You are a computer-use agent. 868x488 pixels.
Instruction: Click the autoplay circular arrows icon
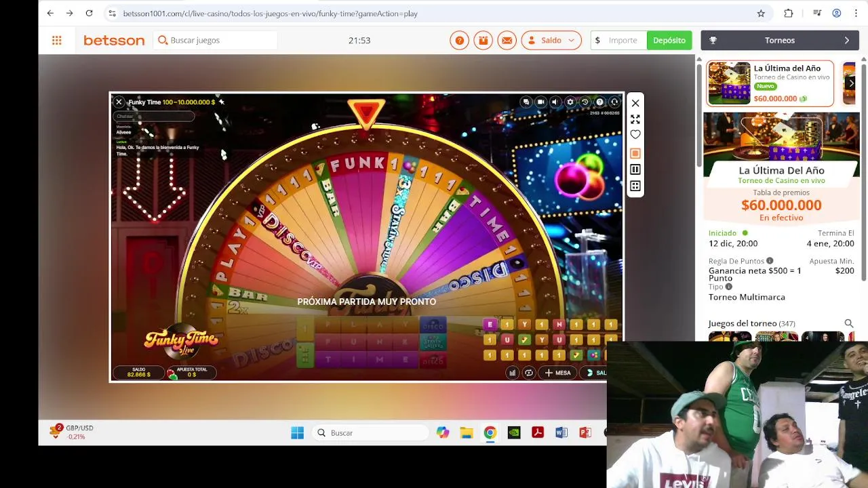click(x=529, y=373)
